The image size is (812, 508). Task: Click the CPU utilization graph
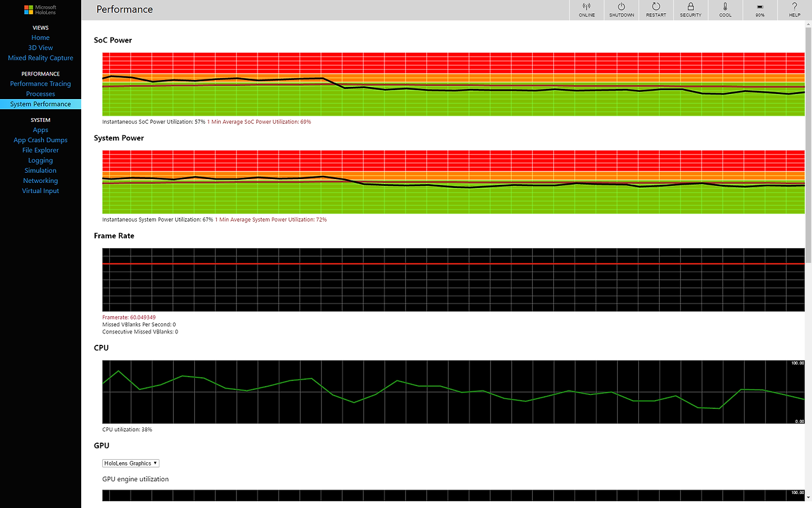coord(454,392)
